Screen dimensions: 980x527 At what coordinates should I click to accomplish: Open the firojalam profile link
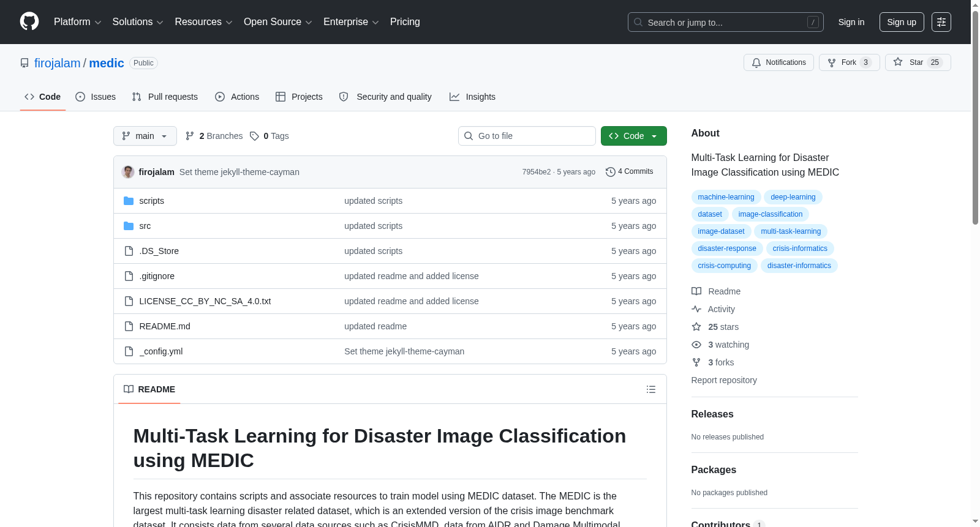[x=58, y=63]
